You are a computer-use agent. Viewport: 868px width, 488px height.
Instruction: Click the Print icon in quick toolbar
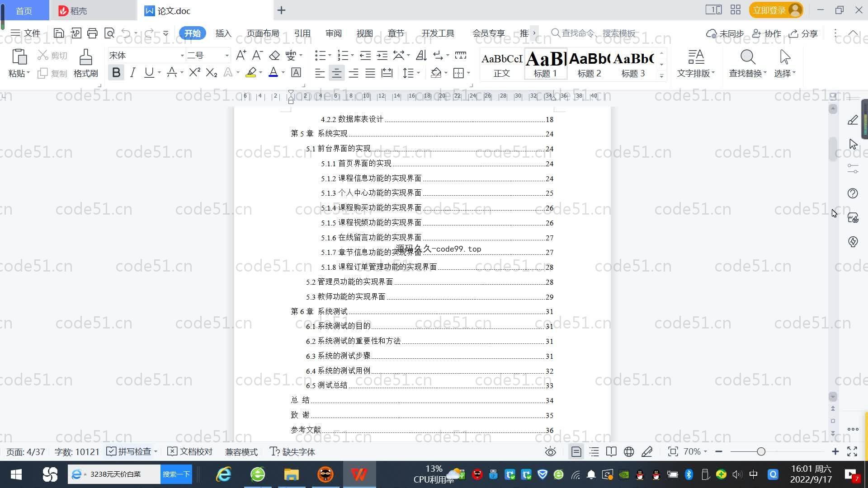tap(92, 33)
